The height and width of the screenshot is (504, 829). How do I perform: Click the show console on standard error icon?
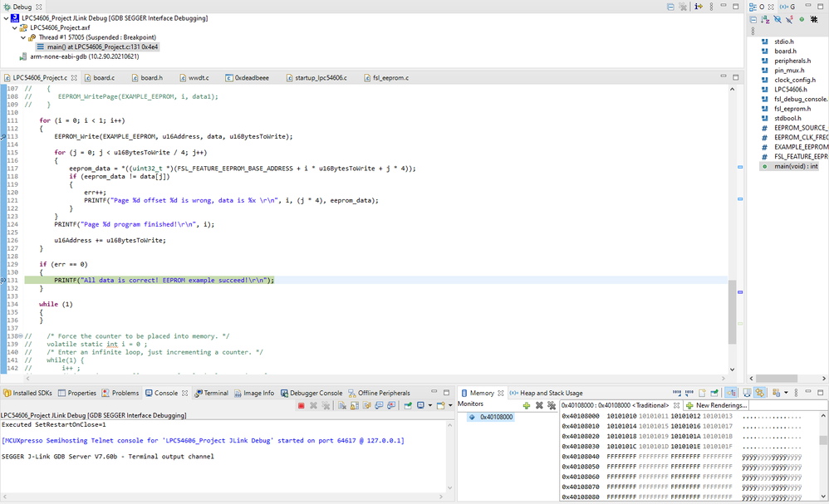click(x=390, y=406)
